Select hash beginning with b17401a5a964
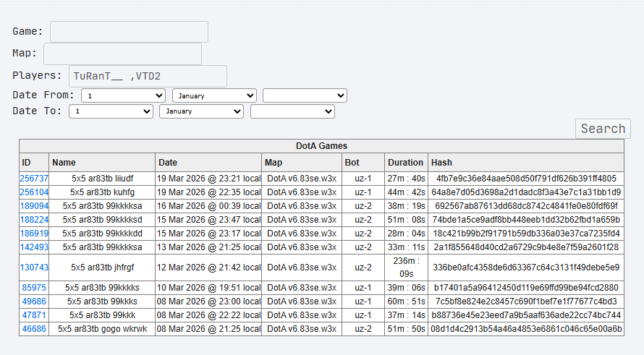Screen dimensions: 644x355 pyautogui.click(x=526, y=288)
